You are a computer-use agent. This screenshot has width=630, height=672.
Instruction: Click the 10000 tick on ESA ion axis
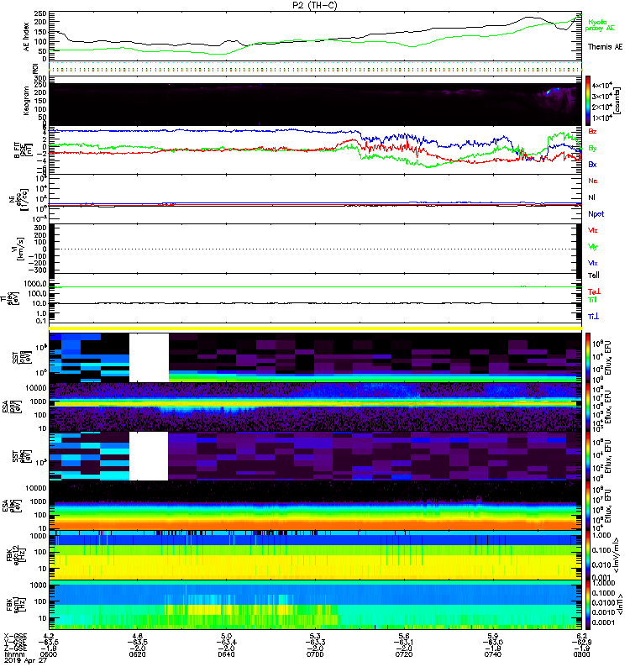(36, 388)
